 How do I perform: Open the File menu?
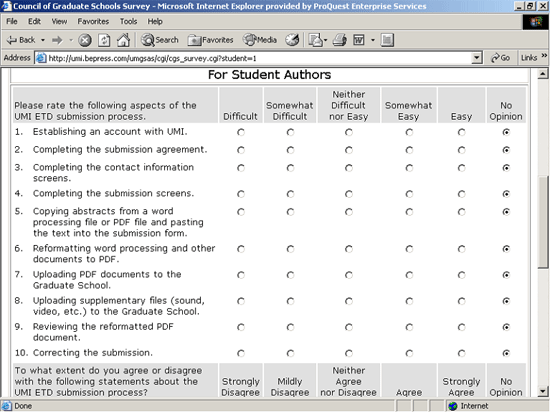pyautogui.click(x=12, y=22)
